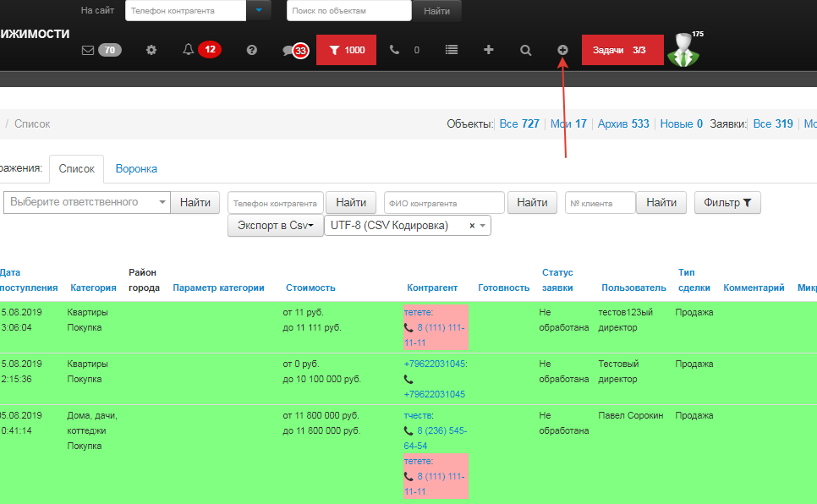Select 'до 10 100 000 руб.' cost
The height and width of the screenshot is (504, 817).
pyautogui.click(x=322, y=379)
